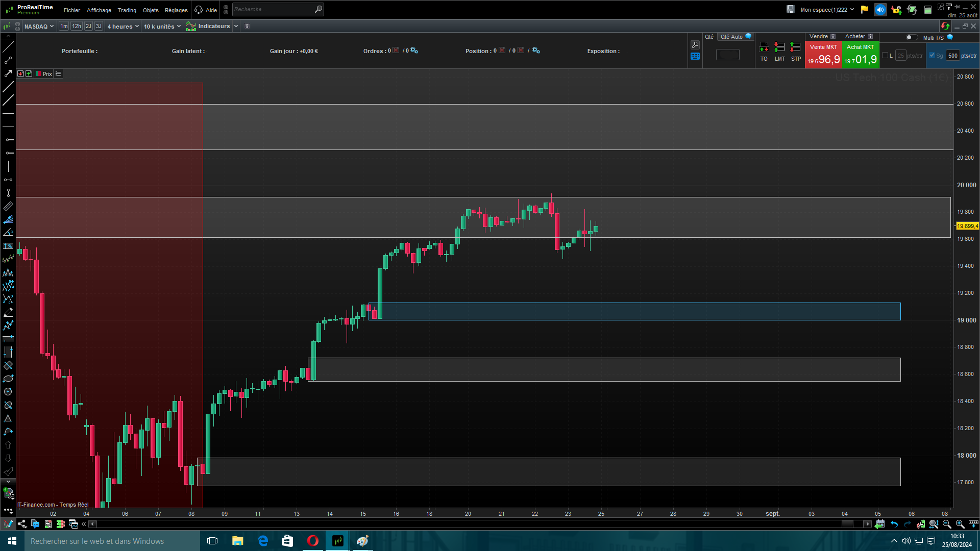Click the blue keyboard shortcuts icon

tap(695, 57)
